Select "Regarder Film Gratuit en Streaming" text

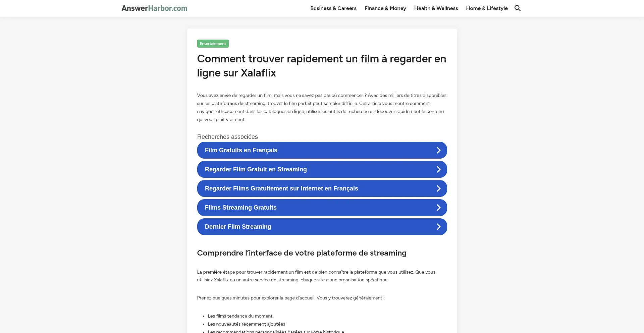pyautogui.click(x=256, y=169)
